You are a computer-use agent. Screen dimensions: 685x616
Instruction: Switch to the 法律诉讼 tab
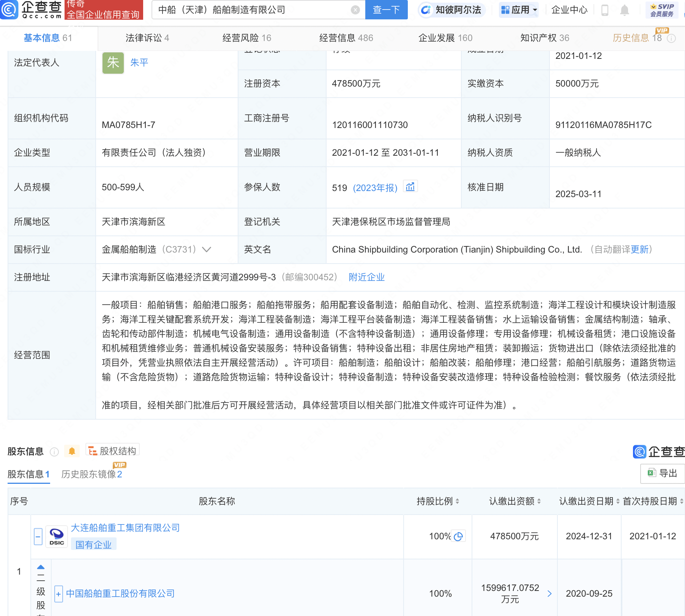147,38
